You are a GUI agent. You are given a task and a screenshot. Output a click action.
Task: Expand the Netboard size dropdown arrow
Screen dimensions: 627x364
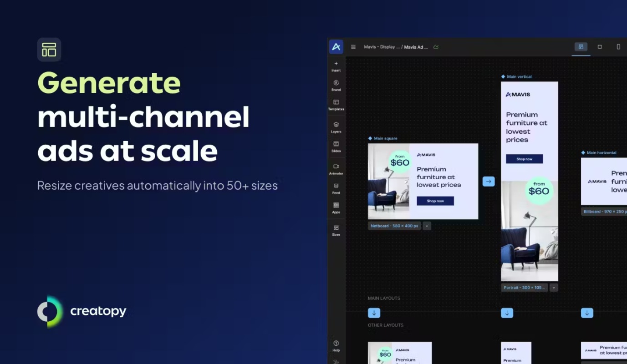(427, 226)
